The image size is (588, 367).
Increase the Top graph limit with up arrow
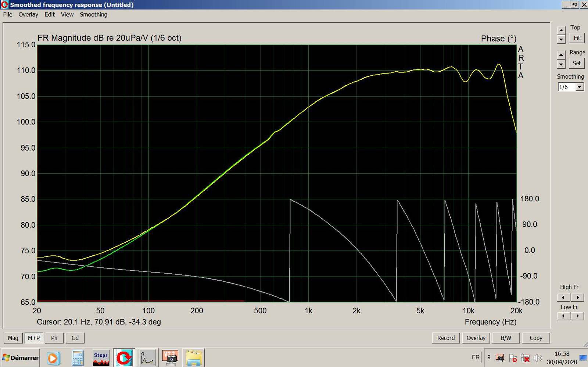click(x=561, y=30)
